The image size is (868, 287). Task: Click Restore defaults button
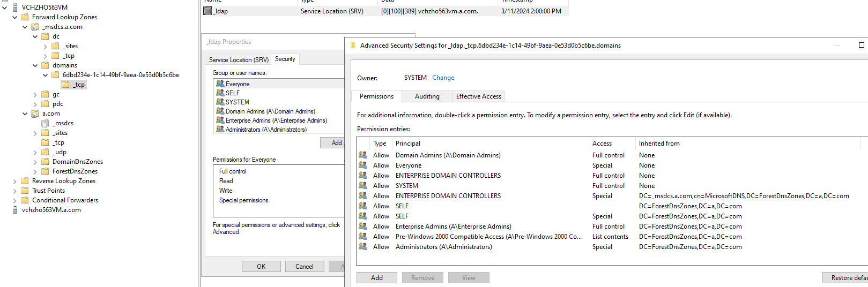(845, 277)
